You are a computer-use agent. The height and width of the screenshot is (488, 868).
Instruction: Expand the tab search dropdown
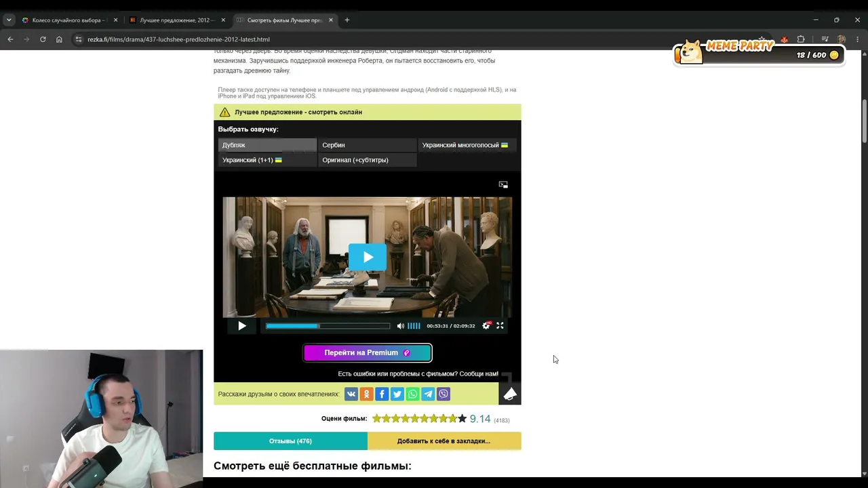(9, 20)
